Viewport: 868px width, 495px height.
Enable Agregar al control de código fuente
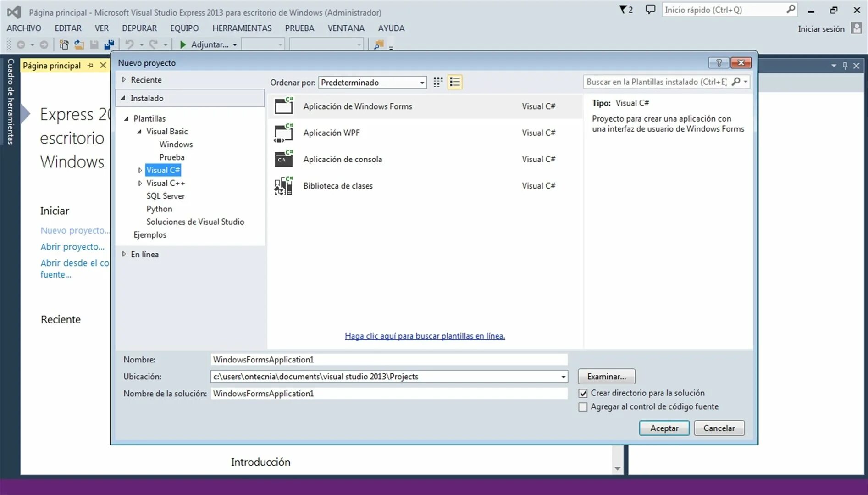coord(583,407)
